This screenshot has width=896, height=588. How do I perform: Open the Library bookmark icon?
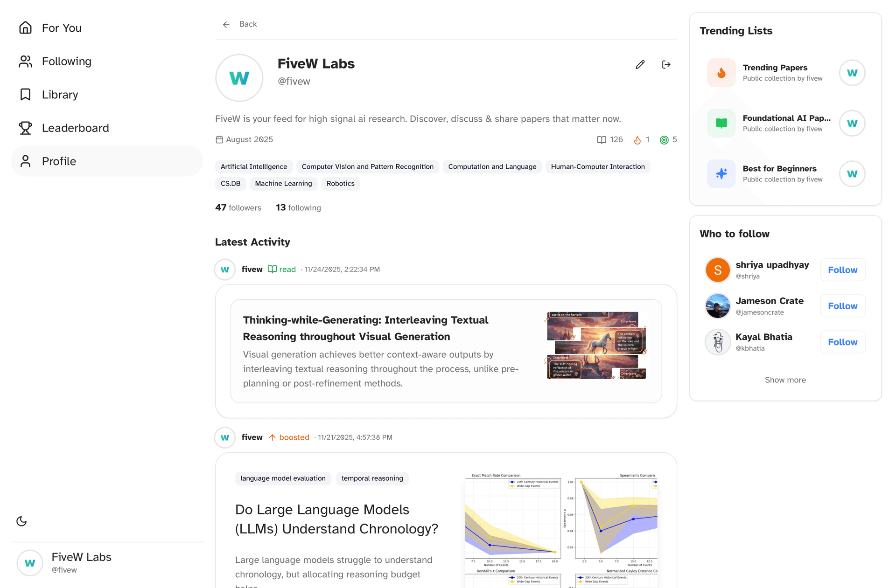[x=25, y=94]
